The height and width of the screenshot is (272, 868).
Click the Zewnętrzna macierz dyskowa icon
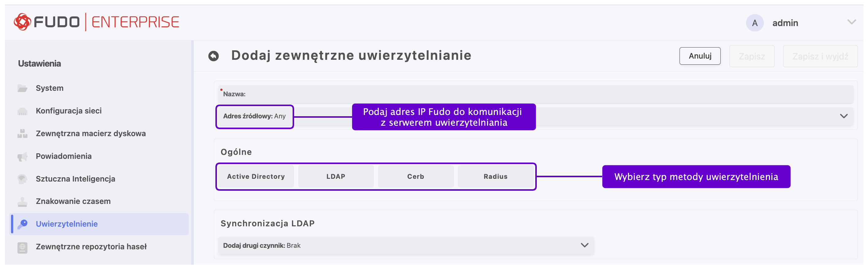(x=22, y=133)
